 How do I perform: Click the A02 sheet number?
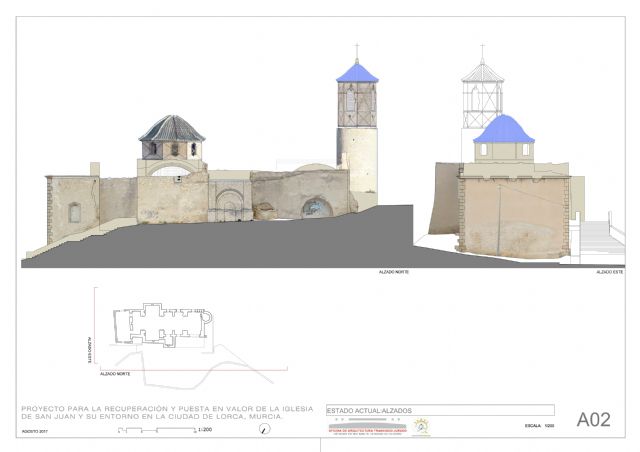[x=593, y=420]
